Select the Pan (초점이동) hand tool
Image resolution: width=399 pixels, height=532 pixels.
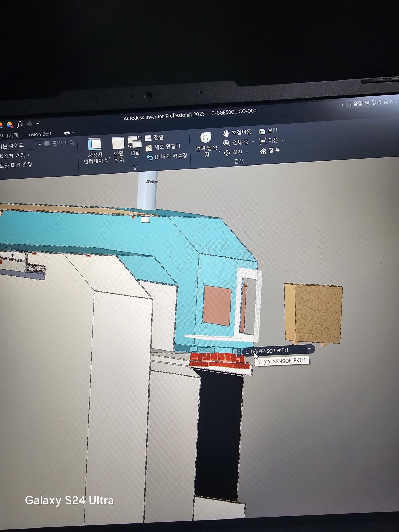226,133
